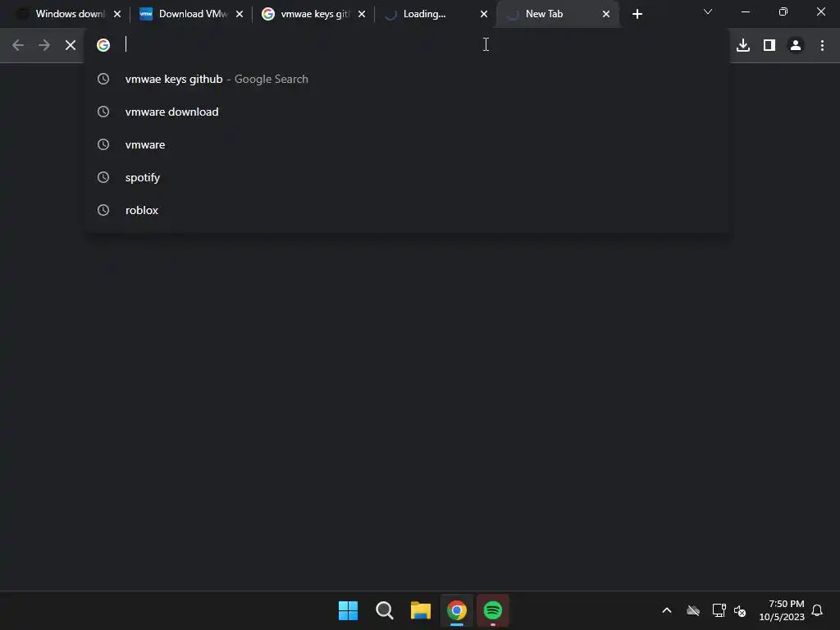Show hidden system tray icons
This screenshot has width=840, height=630.
click(x=667, y=610)
